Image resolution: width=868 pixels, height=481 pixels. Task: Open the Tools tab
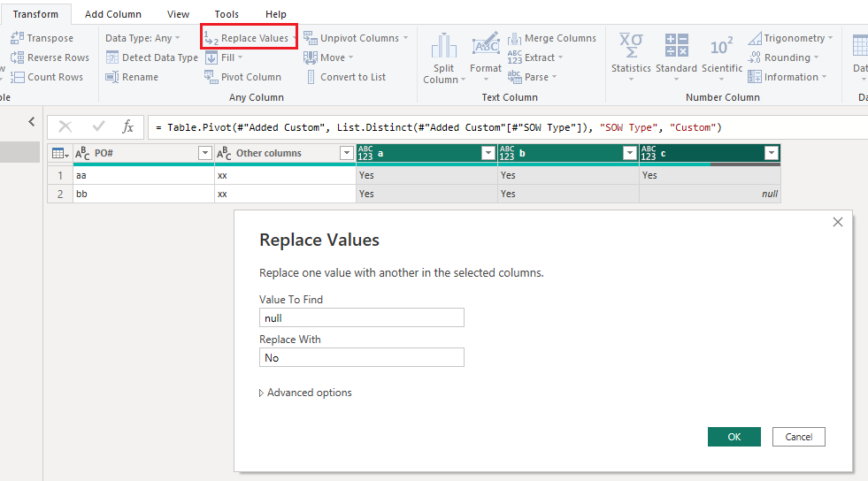tap(227, 14)
